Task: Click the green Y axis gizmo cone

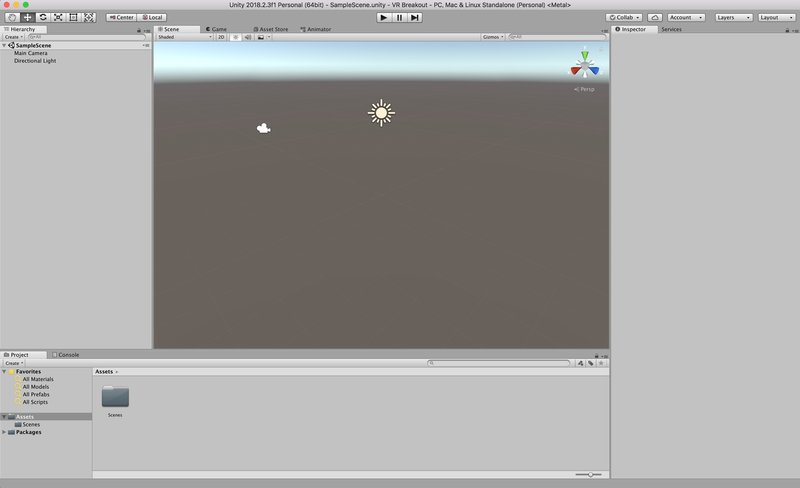Action: click(x=585, y=54)
